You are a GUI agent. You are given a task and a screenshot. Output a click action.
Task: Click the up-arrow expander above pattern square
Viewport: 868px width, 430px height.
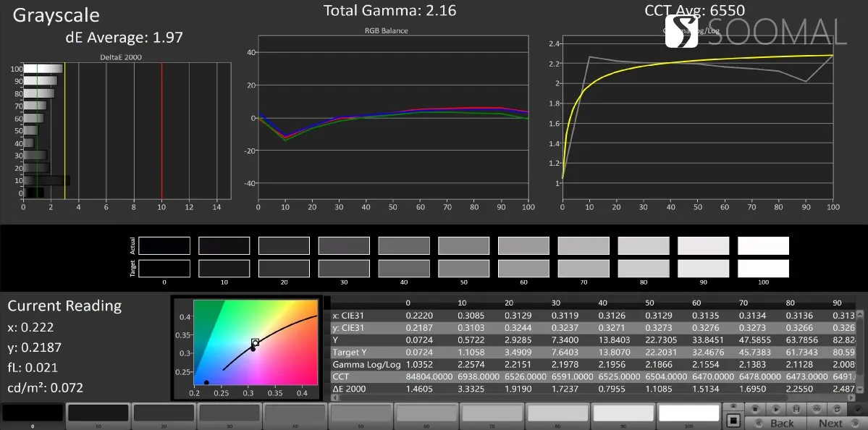pos(733,406)
